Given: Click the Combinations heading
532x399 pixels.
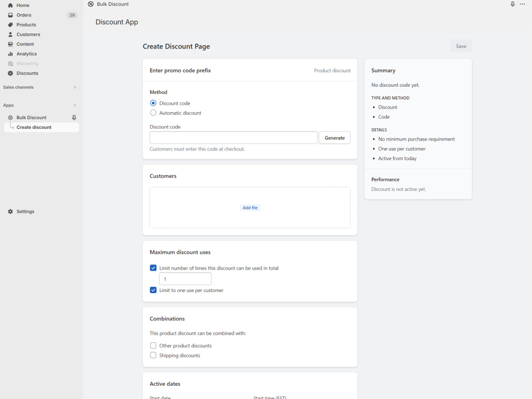Looking at the screenshot, I should tap(167, 319).
